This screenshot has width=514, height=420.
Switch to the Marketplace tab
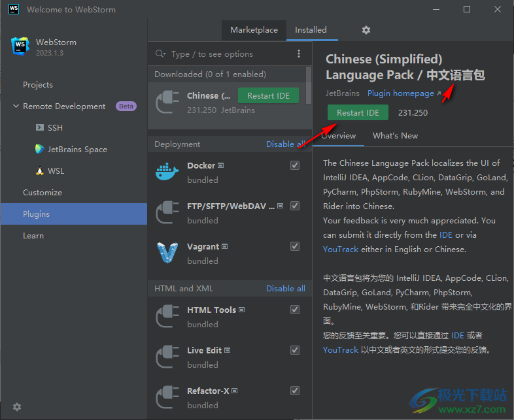(254, 30)
